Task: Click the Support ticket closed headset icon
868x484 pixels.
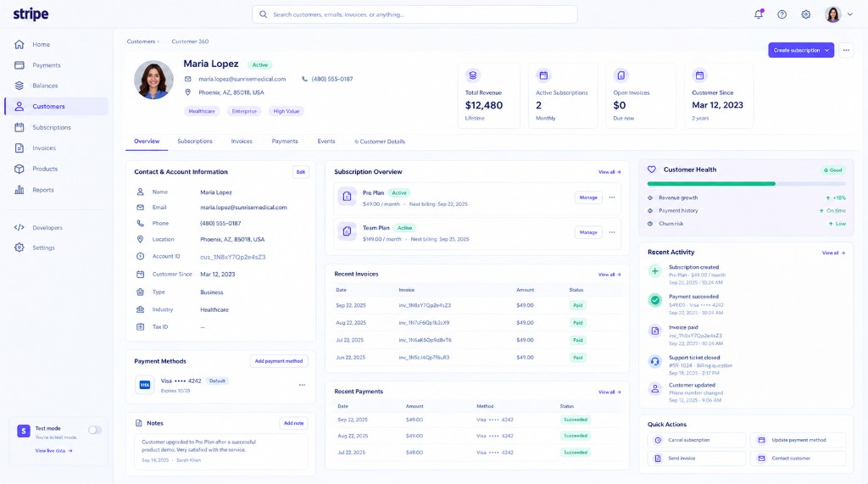Action: pyautogui.click(x=655, y=362)
